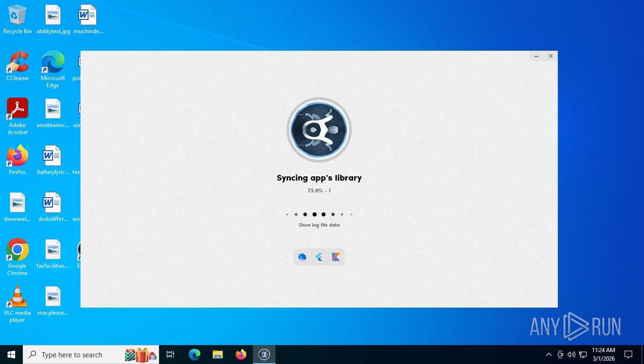Open network settings in system tray
The image size is (644, 364).
point(583,355)
